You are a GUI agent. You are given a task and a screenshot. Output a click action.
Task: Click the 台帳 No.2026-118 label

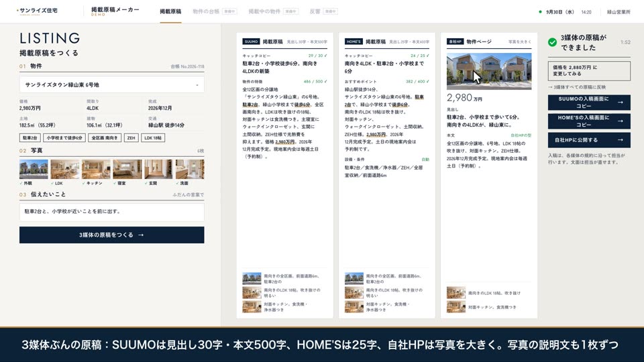187,66
